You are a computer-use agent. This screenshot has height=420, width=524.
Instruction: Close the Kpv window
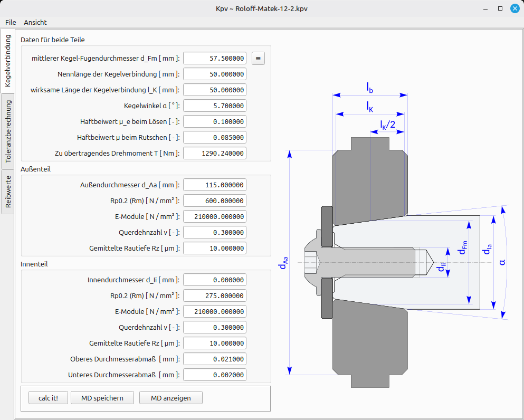(x=514, y=8)
